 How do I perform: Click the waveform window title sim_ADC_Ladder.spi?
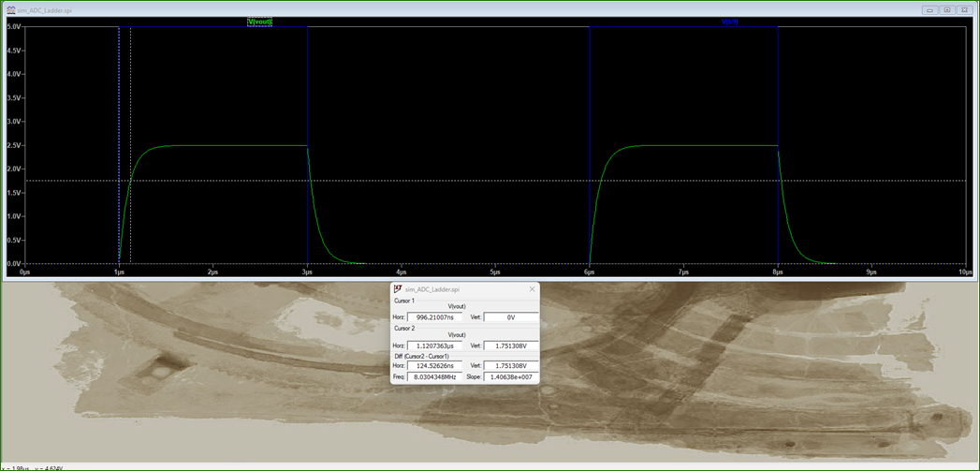tap(46, 10)
